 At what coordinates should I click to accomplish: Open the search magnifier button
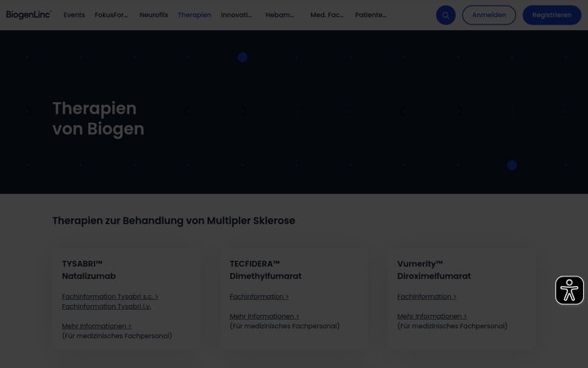[x=446, y=15]
